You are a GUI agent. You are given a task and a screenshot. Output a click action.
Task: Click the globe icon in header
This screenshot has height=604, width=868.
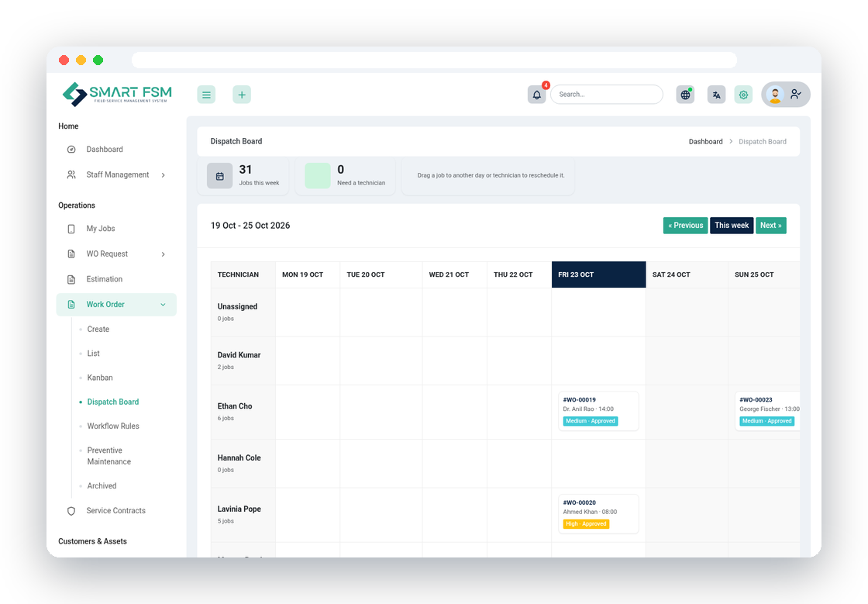point(685,95)
